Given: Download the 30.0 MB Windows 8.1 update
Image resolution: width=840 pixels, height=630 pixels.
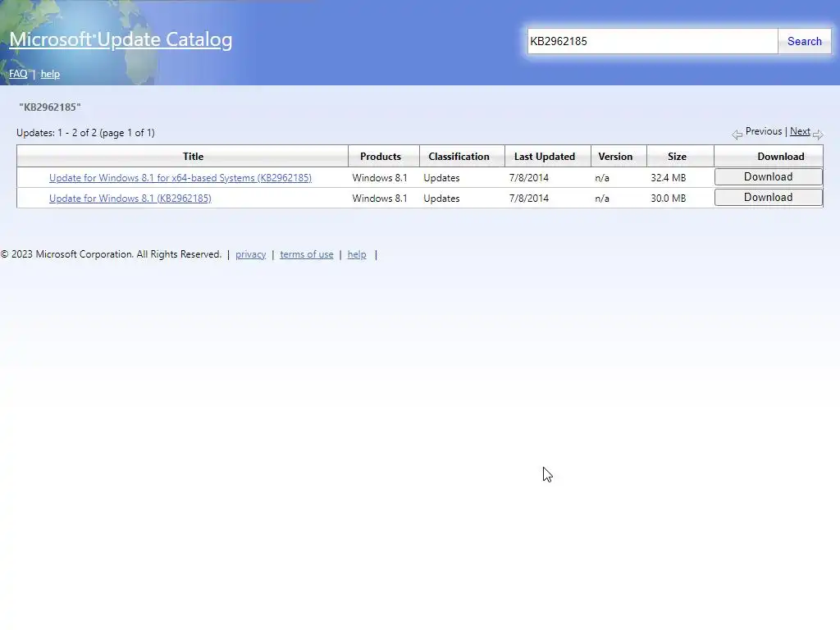Looking at the screenshot, I should (768, 197).
